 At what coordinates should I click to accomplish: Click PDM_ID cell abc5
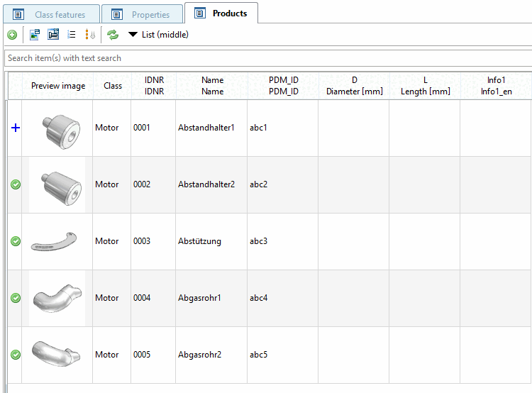[282, 355]
